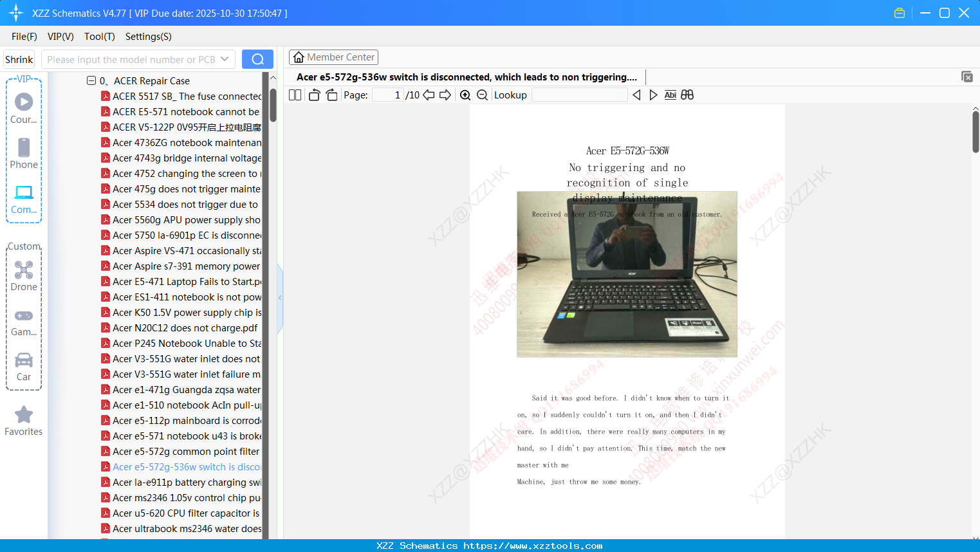
Task: Collapse the left panel with the splitter handle
Action: (280, 297)
